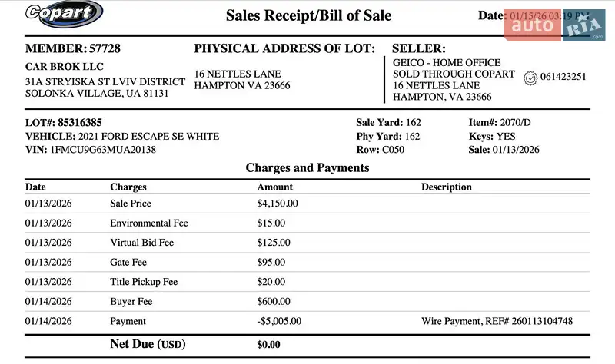Click the Virtual Bid Fee charge

(x=141, y=243)
